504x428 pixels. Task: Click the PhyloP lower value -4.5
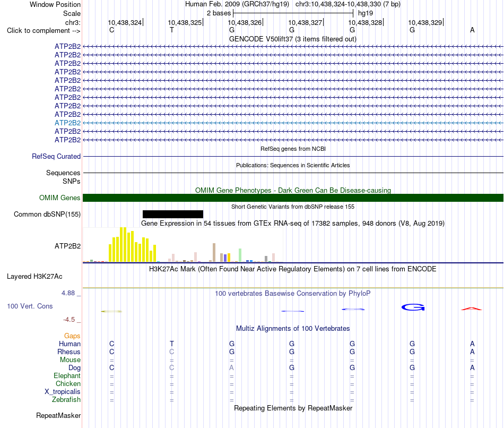(69, 320)
